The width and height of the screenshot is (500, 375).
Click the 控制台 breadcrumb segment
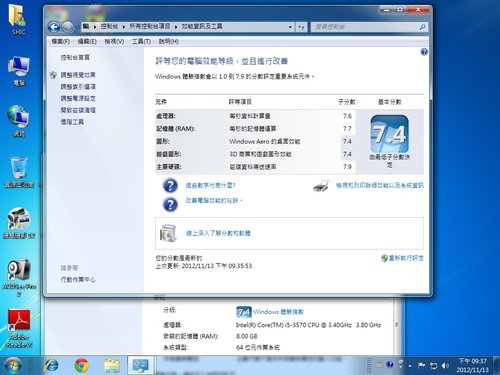pyautogui.click(x=109, y=26)
